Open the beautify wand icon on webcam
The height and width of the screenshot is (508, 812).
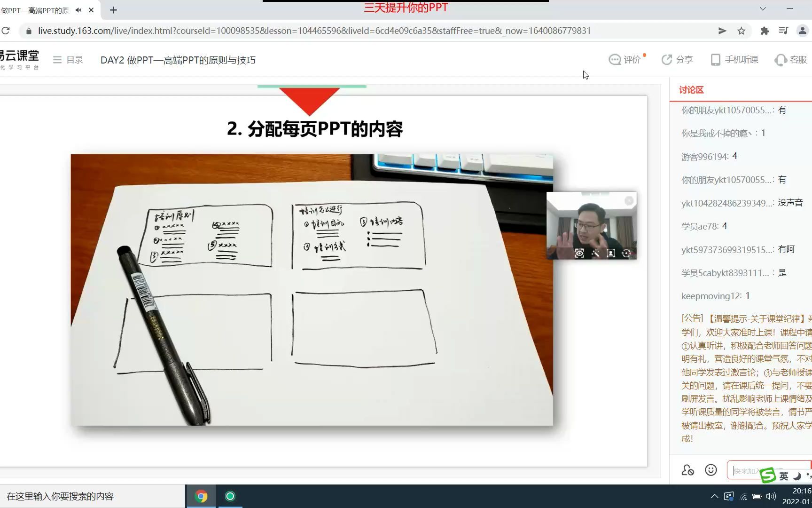595,253
